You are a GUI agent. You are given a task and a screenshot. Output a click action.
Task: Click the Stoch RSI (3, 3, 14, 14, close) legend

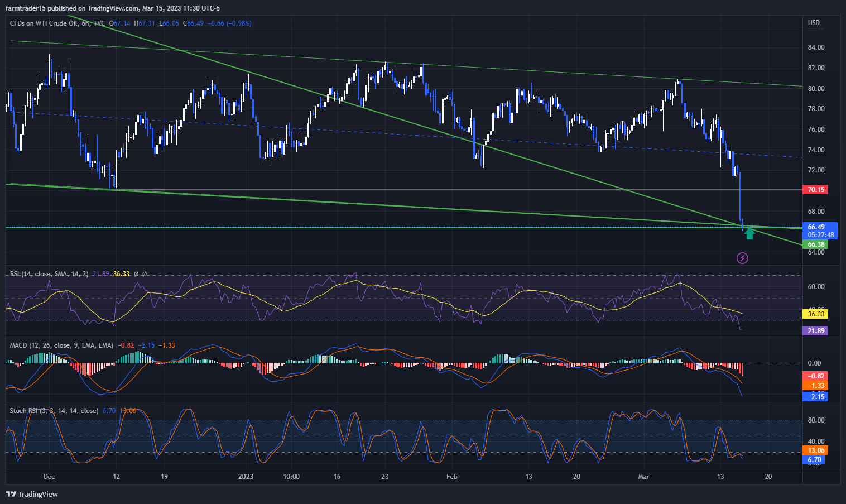point(54,411)
